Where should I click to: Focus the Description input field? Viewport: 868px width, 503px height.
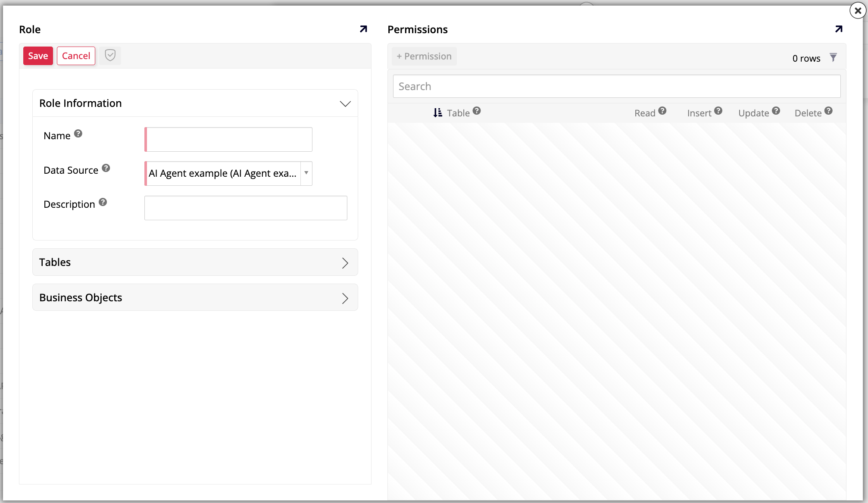(x=246, y=208)
